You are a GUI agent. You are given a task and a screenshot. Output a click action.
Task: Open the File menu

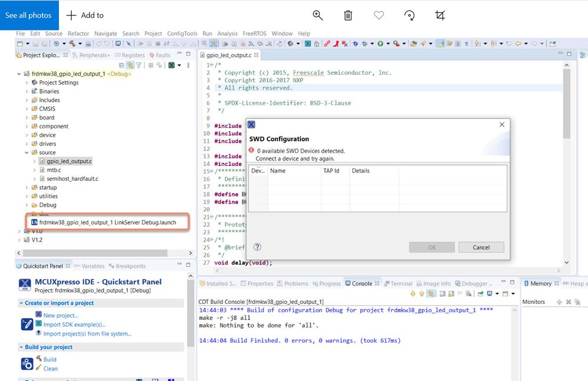20,34
